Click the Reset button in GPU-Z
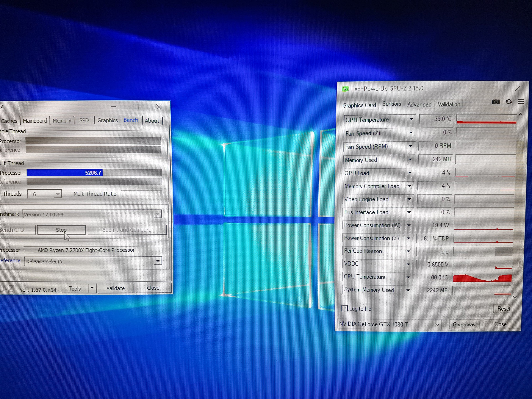 tap(504, 309)
